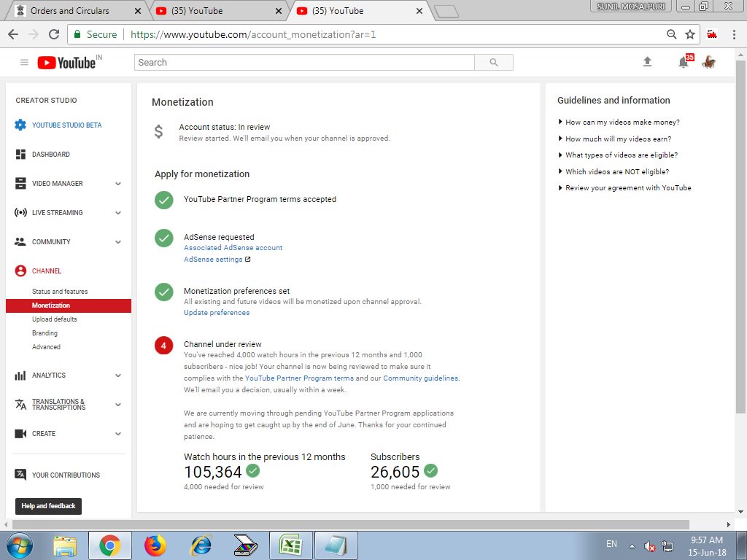Click the Video Manager sidebar icon

(20, 183)
